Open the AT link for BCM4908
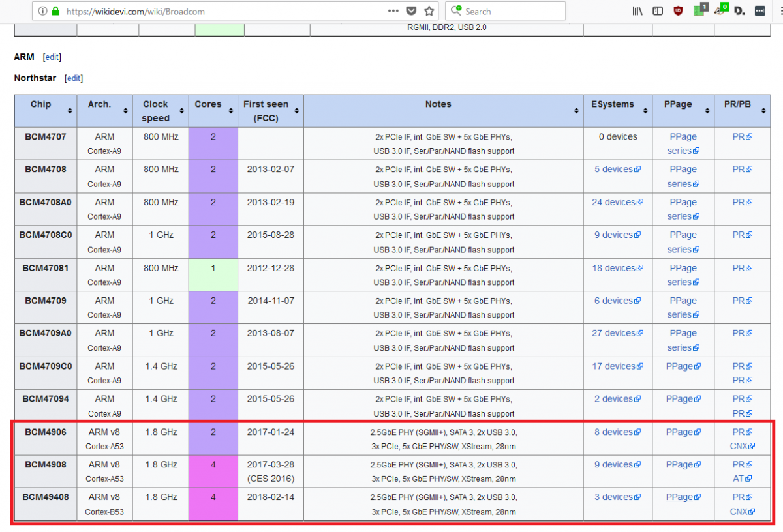 point(742,479)
